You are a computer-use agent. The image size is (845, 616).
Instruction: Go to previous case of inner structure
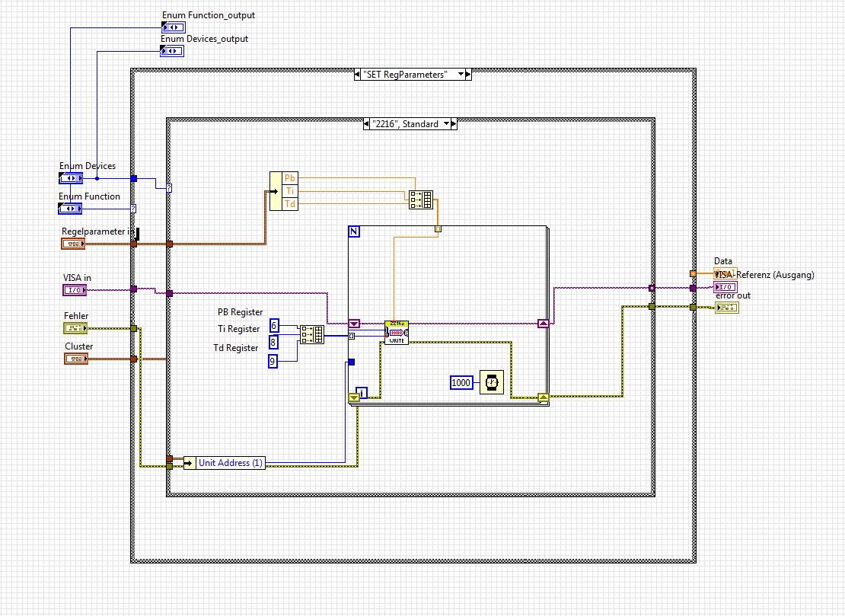pos(368,124)
